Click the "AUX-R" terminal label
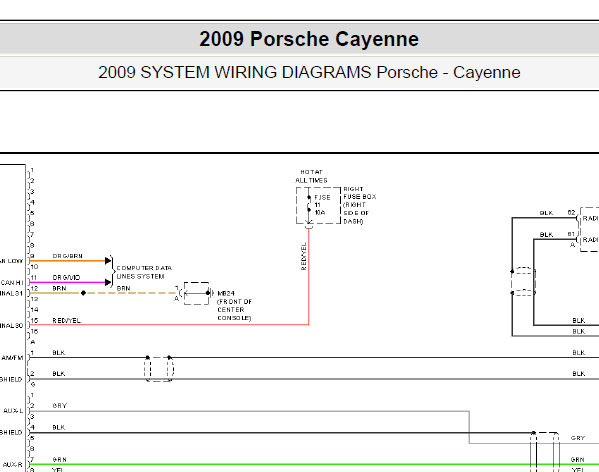The image size is (599, 472). coord(13,464)
